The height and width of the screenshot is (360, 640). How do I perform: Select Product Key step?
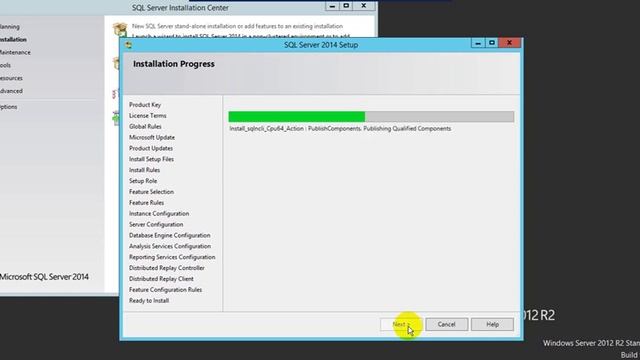145,105
